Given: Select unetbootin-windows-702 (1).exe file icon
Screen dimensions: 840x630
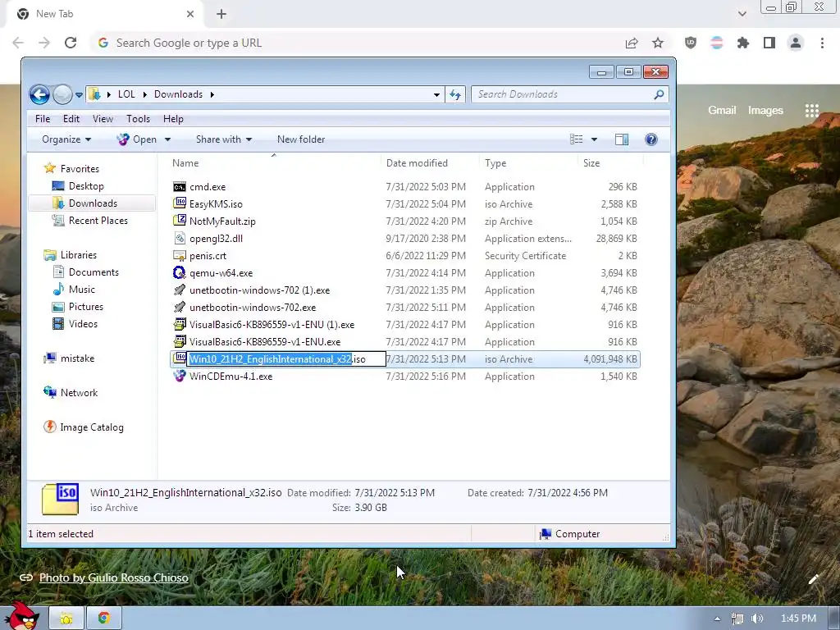Looking at the screenshot, I should pyautogui.click(x=180, y=290).
